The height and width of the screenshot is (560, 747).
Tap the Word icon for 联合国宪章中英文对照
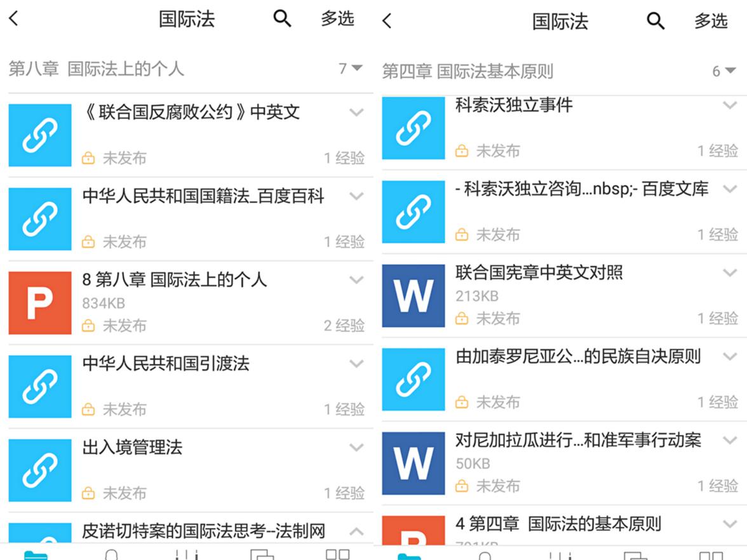click(414, 296)
